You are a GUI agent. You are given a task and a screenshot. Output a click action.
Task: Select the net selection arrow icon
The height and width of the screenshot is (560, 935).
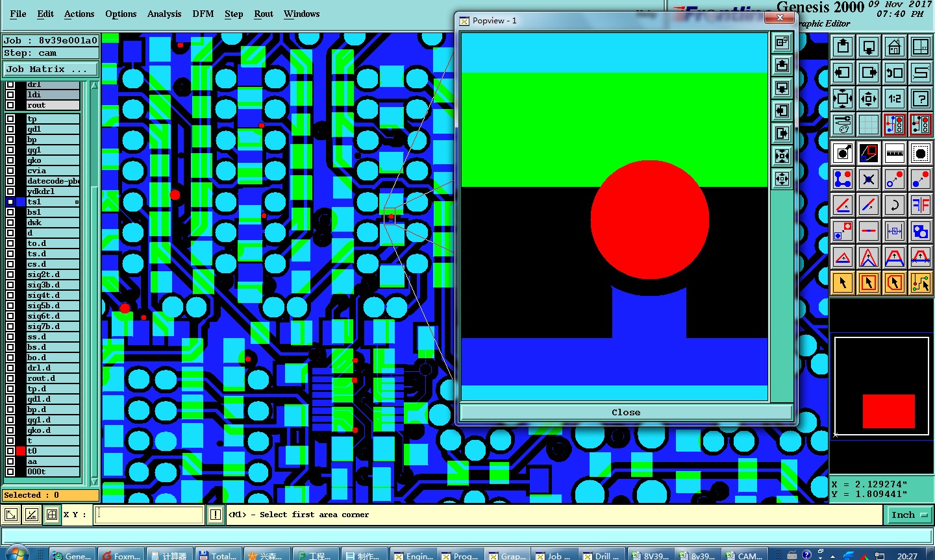point(921,283)
